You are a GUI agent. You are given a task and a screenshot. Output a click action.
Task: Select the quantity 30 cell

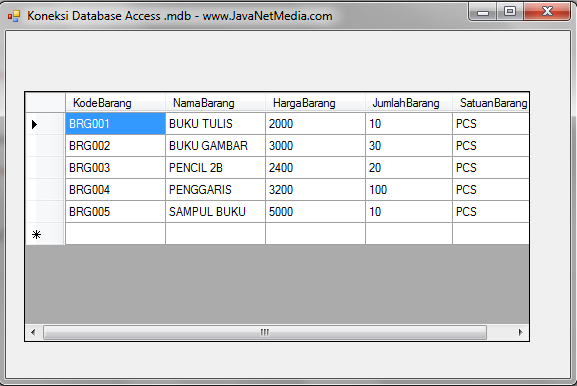409,146
